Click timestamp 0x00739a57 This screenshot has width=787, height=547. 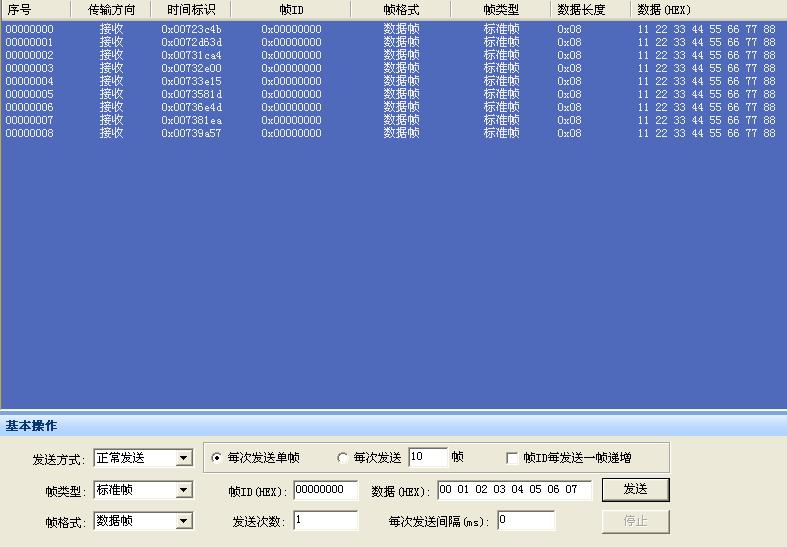point(191,133)
